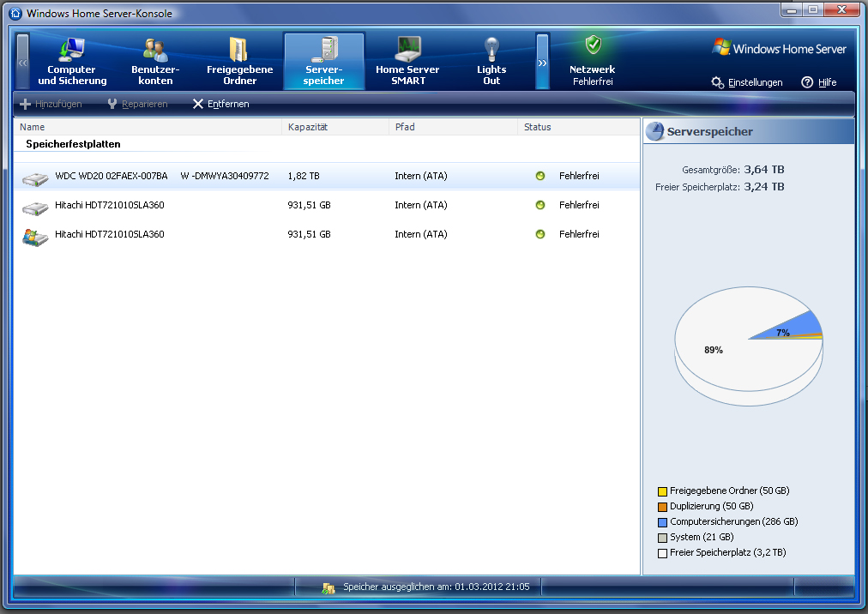Click the green status icon in the second drive row
Viewport: 868px width, 614px height.
[540, 205]
